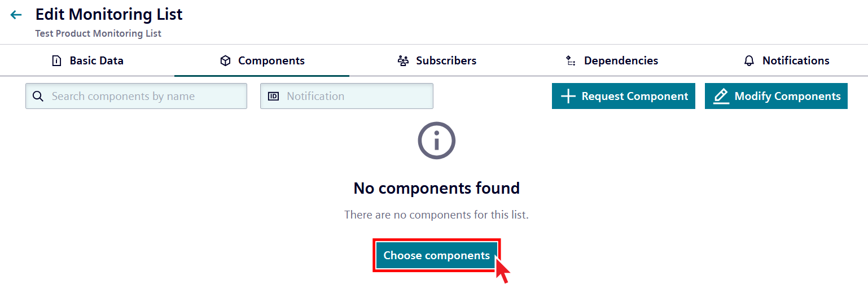The height and width of the screenshot is (288, 868).
Task: Click the plus icon on Request Component
Action: [568, 97]
